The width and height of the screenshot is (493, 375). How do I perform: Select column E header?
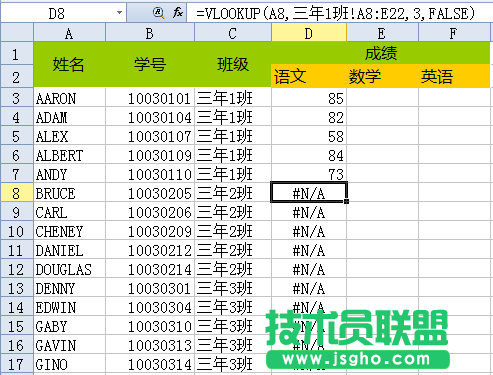(382, 33)
